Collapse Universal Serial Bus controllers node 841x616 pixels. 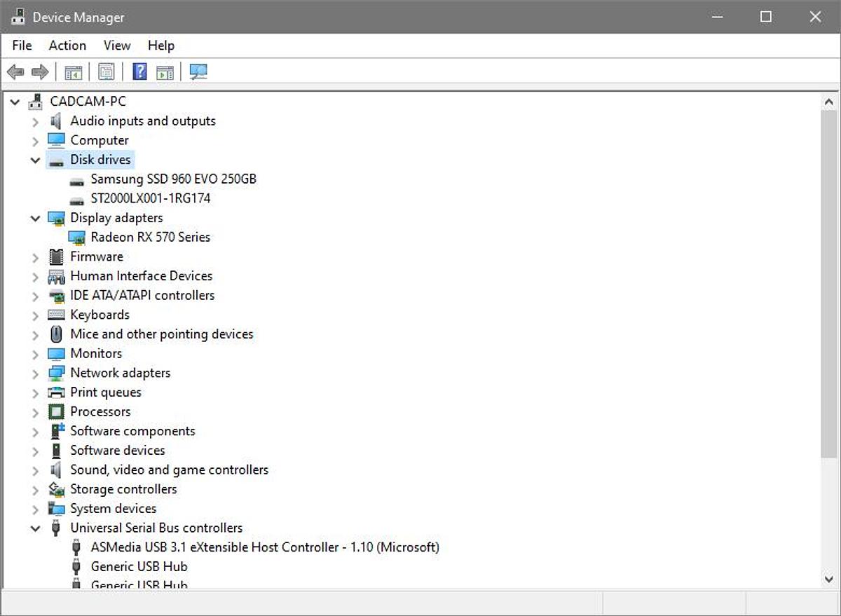pyautogui.click(x=35, y=528)
